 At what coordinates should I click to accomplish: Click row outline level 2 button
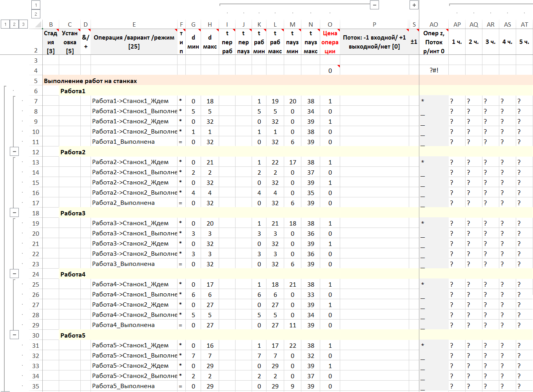coord(14,24)
